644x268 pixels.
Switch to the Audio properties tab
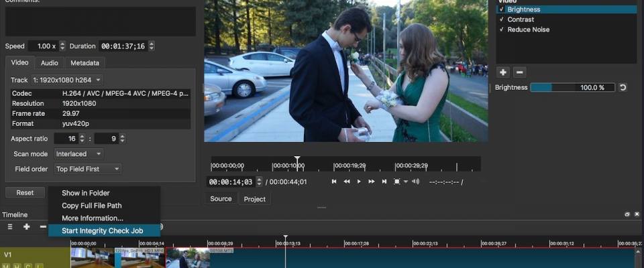coord(49,63)
